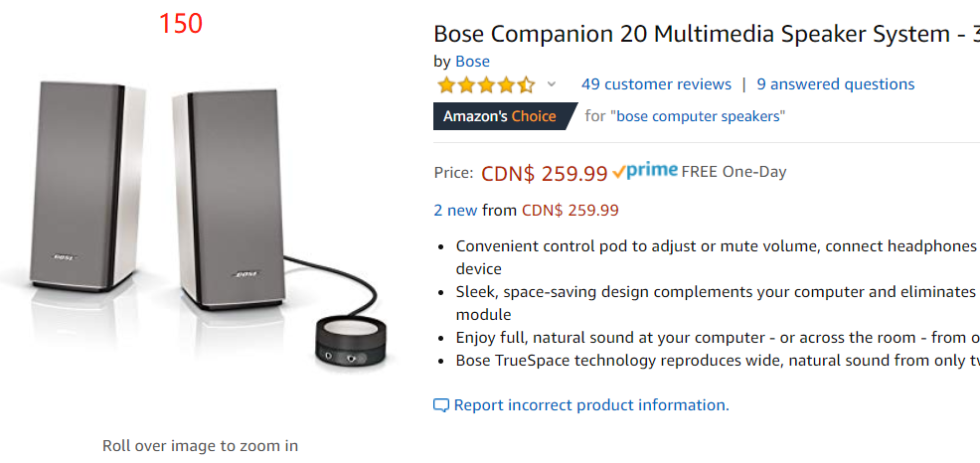980x463 pixels.
Task: Open the 9 answered questions link
Action: click(835, 84)
